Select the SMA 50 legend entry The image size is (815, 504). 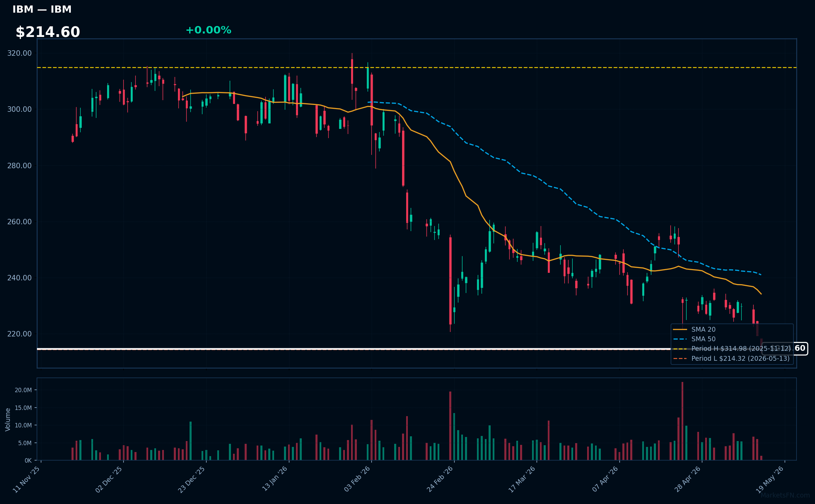695,339
